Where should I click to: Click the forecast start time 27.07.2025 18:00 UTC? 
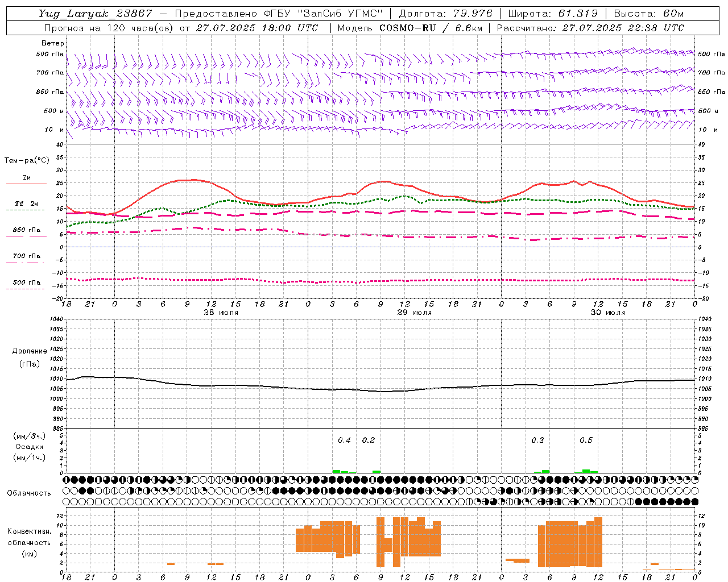pos(257,28)
